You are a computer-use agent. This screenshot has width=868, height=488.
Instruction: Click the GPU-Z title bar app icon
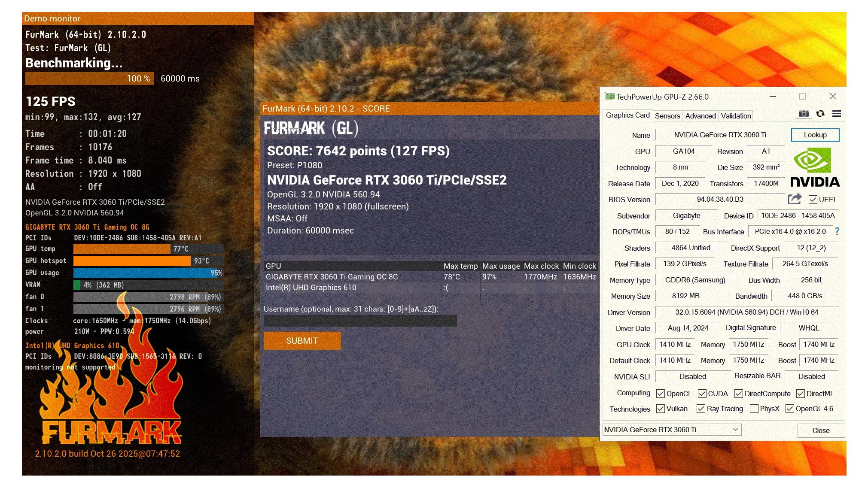(x=609, y=97)
